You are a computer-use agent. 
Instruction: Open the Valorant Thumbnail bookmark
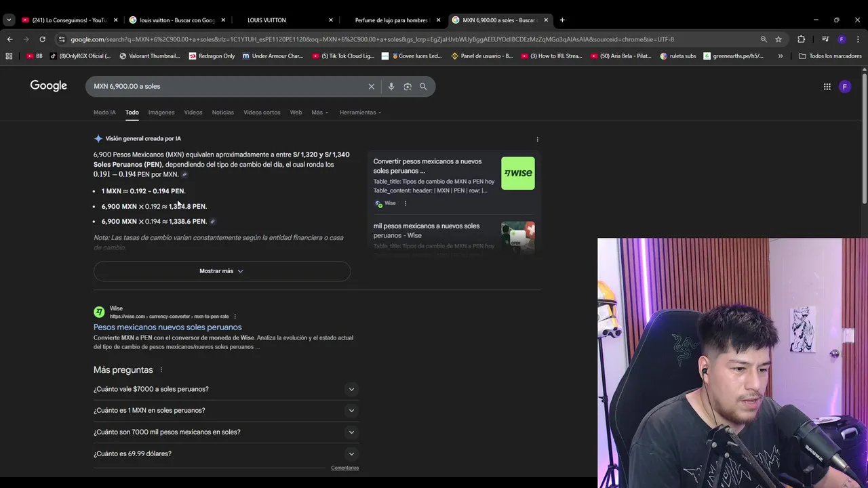click(x=150, y=56)
